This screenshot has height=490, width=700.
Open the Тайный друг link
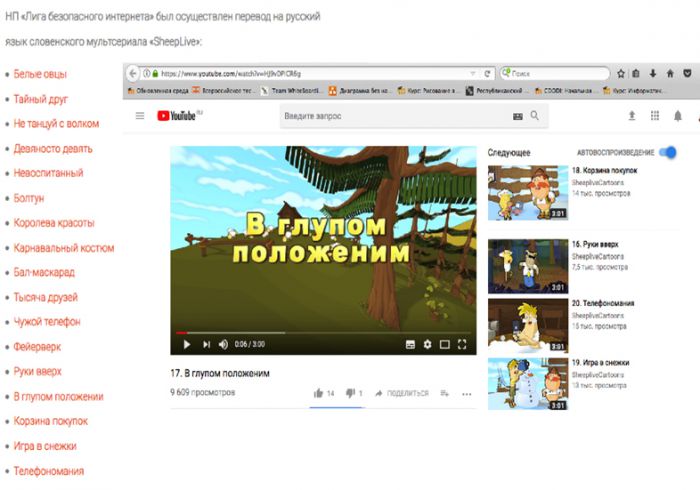(41, 99)
